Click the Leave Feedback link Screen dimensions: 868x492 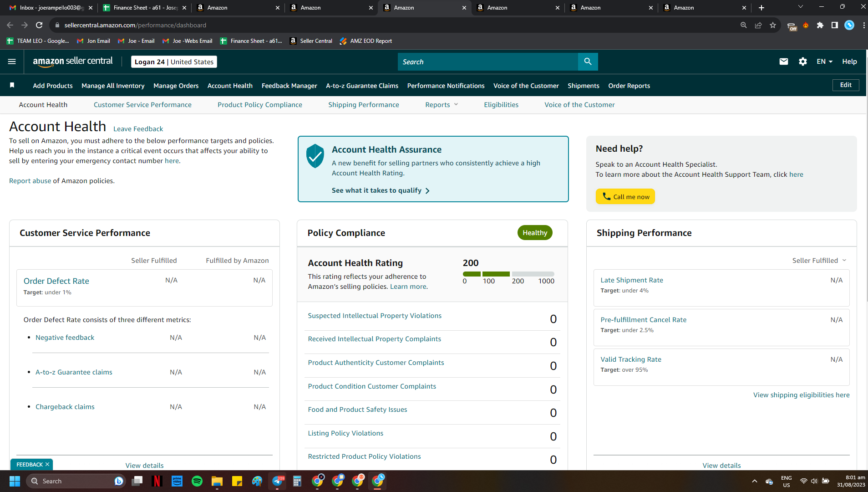[x=138, y=129]
